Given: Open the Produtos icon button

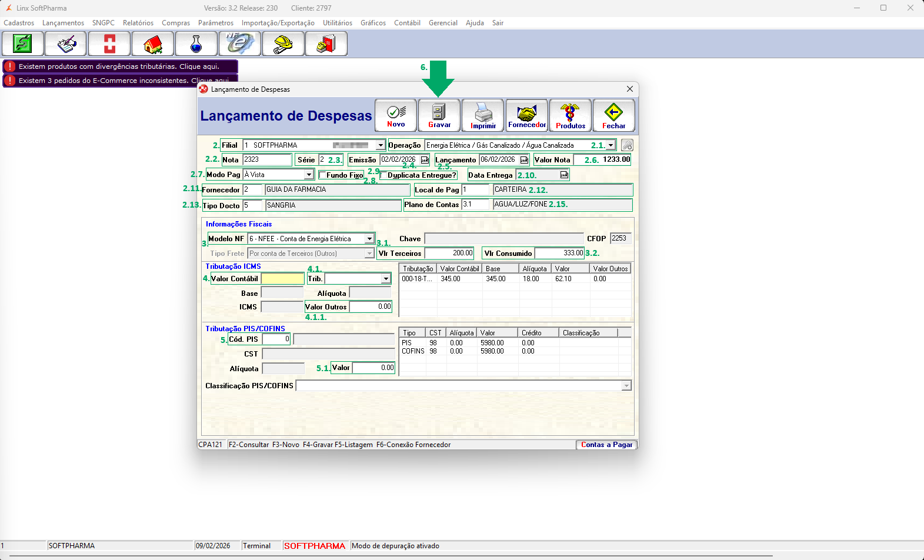Looking at the screenshot, I should pos(570,115).
